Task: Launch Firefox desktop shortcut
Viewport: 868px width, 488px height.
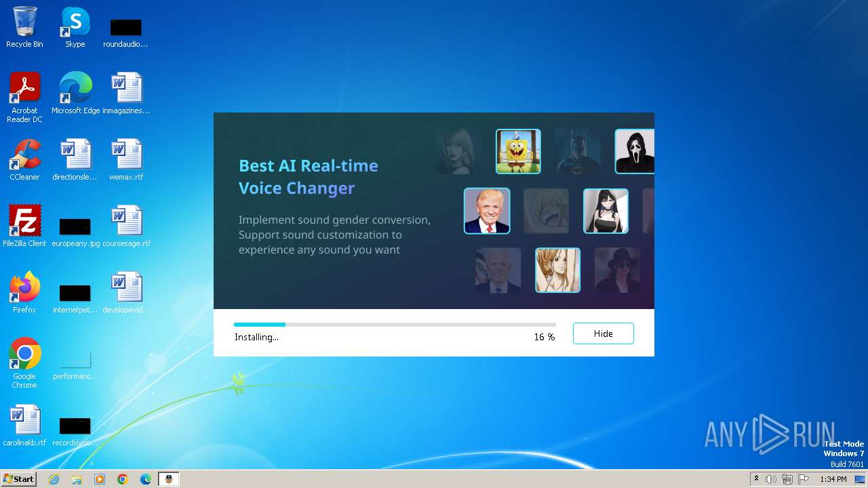Action: pos(24,292)
